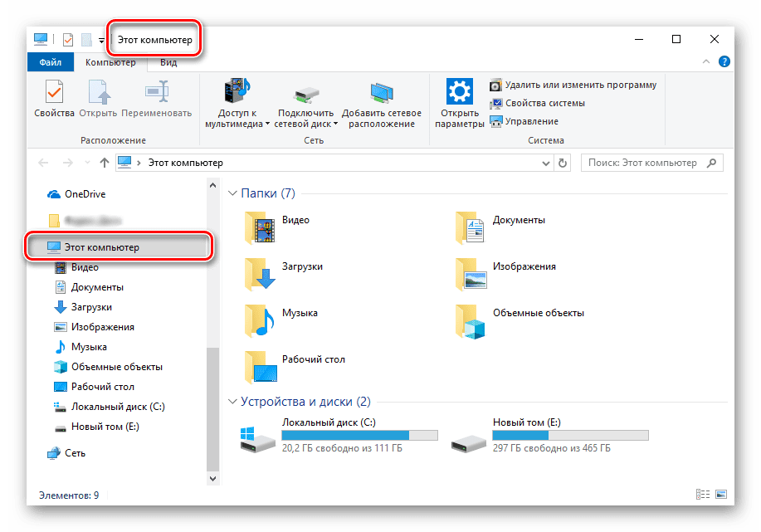Image resolution: width=761 pixels, height=532 pixels.
Task: Click system menu computer icon in title bar
Action: click(x=41, y=39)
